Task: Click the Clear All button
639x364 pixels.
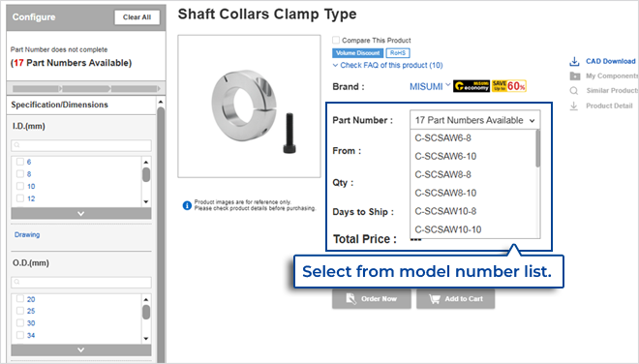Action: tap(137, 17)
